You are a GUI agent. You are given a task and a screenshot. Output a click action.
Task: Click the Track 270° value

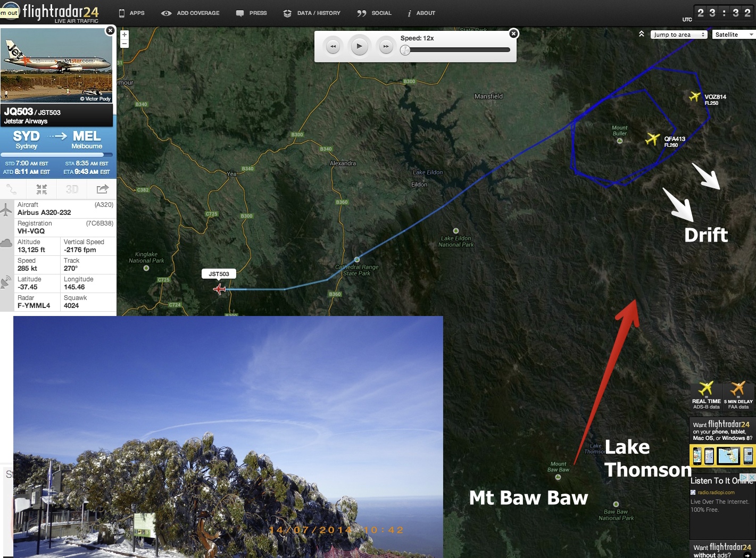pos(71,268)
